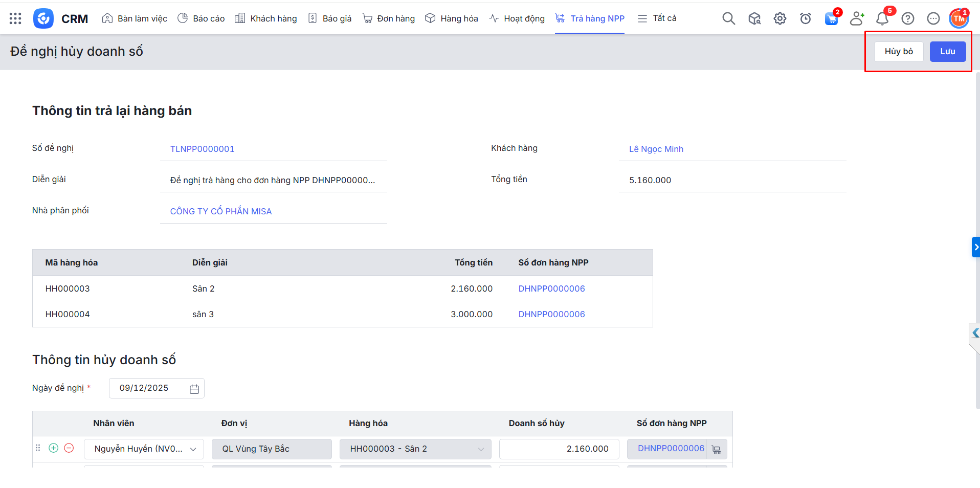Click the Lưu button
The height and width of the screenshot is (488, 980).
point(947,52)
